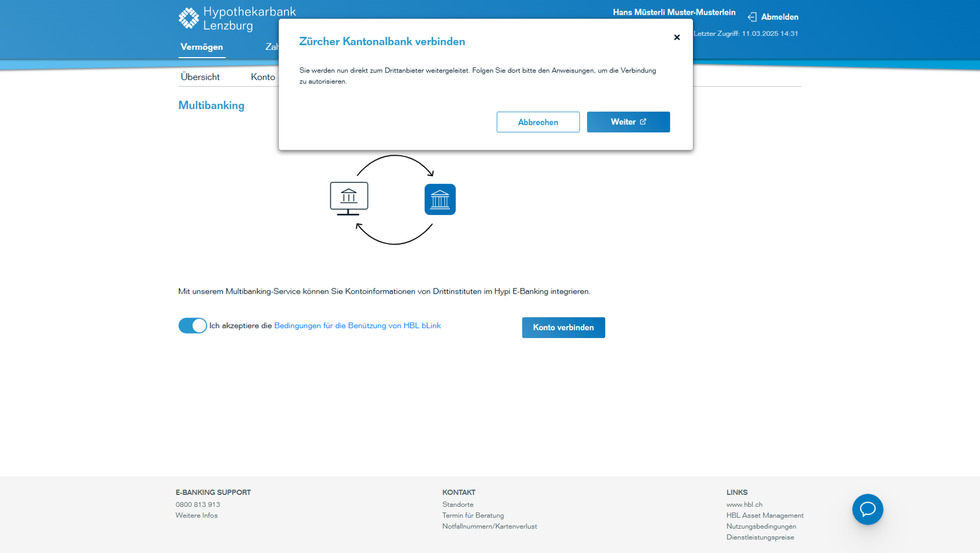Open the Dienstleistungspreise footer link

coord(760,537)
